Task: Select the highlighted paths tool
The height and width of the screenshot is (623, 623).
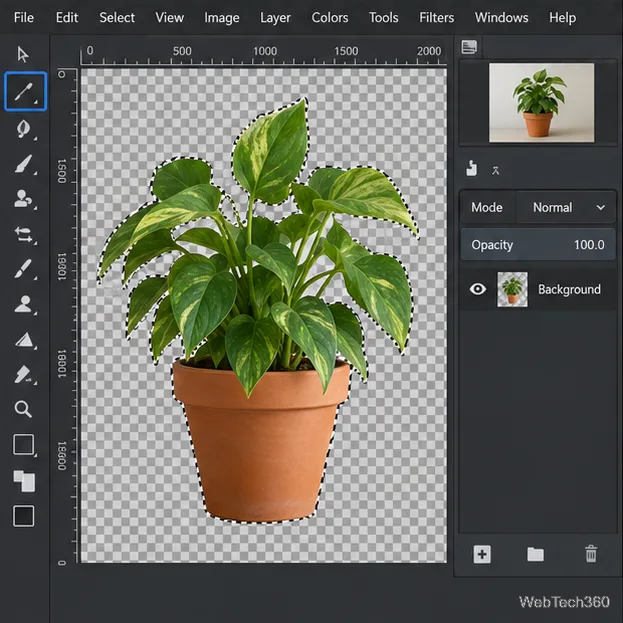Action: click(25, 91)
